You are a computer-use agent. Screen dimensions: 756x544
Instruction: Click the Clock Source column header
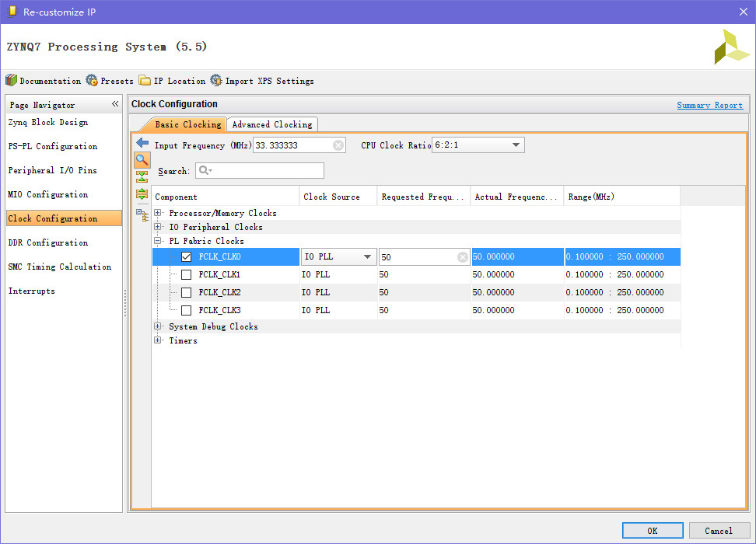point(338,197)
